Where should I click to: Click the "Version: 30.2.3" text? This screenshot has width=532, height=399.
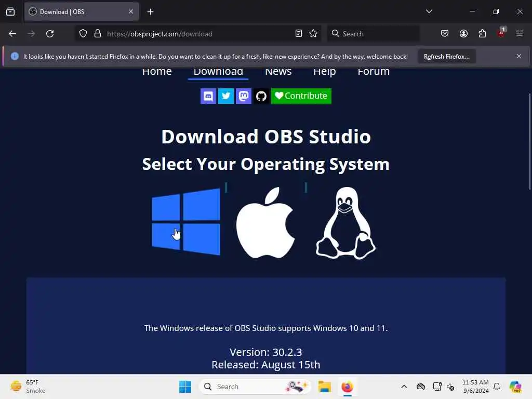point(265,352)
